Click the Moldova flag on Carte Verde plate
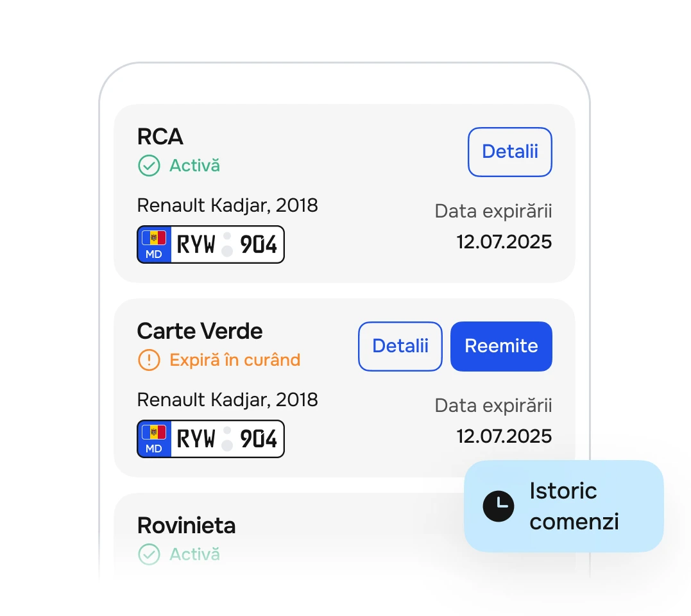691x616 pixels. pyautogui.click(x=154, y=432)
